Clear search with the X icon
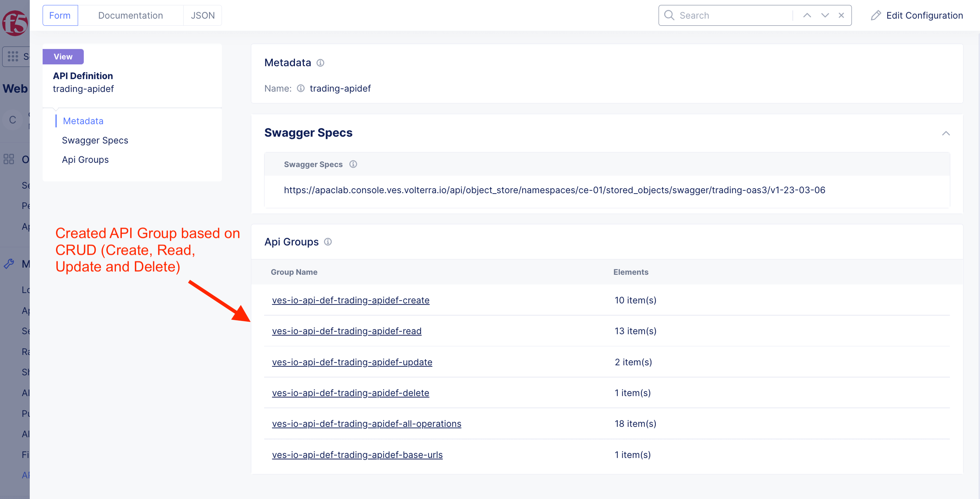This screenshot has width=980, height=499. [x=841, y=15]
